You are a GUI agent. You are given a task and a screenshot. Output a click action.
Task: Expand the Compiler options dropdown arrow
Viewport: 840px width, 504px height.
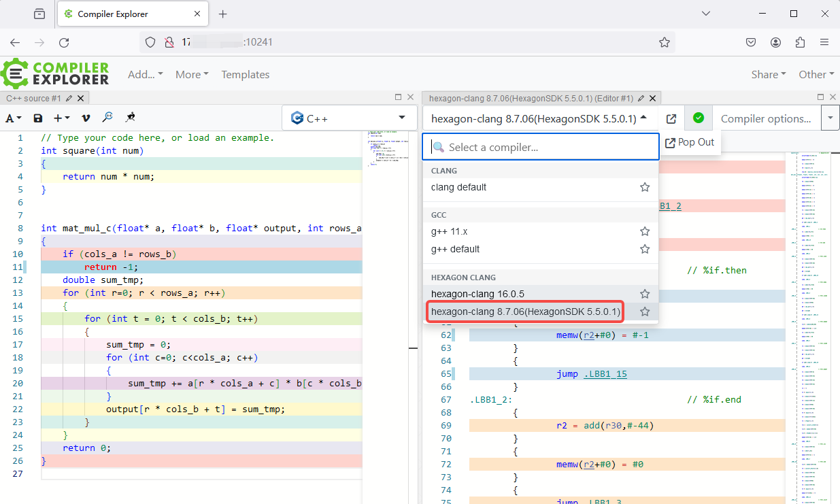(x=830, y=118)
